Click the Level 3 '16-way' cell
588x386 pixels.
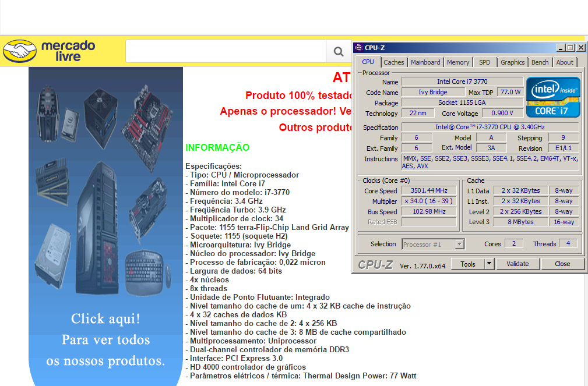tap(564, 222)
